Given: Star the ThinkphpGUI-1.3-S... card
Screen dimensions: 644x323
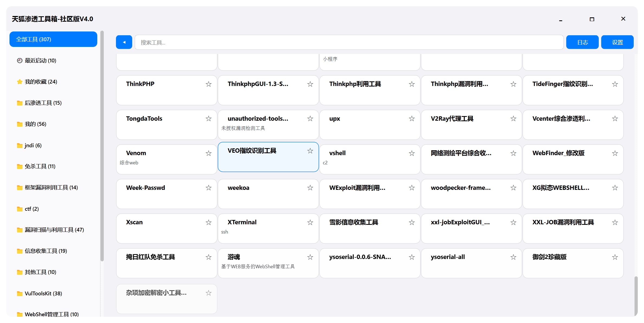Looking at the screenshot, I should [310, 84].
